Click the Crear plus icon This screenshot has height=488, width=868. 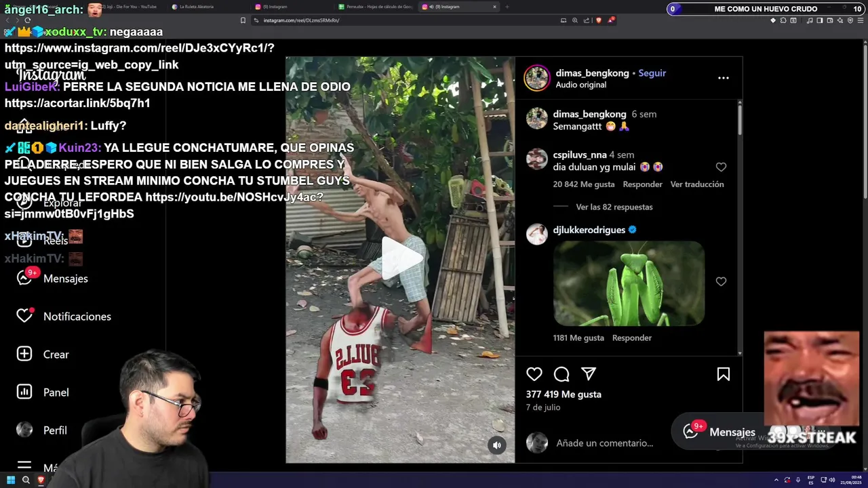[24, 354]
